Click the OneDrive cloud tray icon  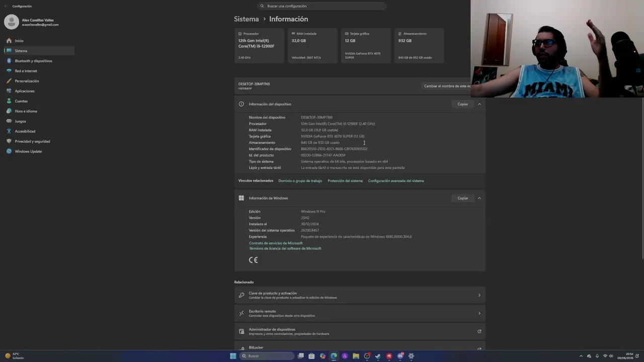click(x=589, y=356)
